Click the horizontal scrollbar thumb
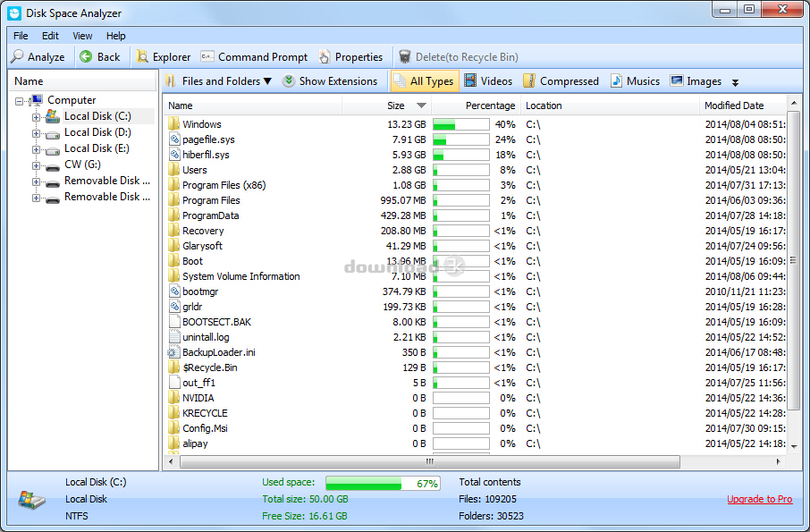The width and height of the screenshot is (810, 532). click(x=430, y=461)
